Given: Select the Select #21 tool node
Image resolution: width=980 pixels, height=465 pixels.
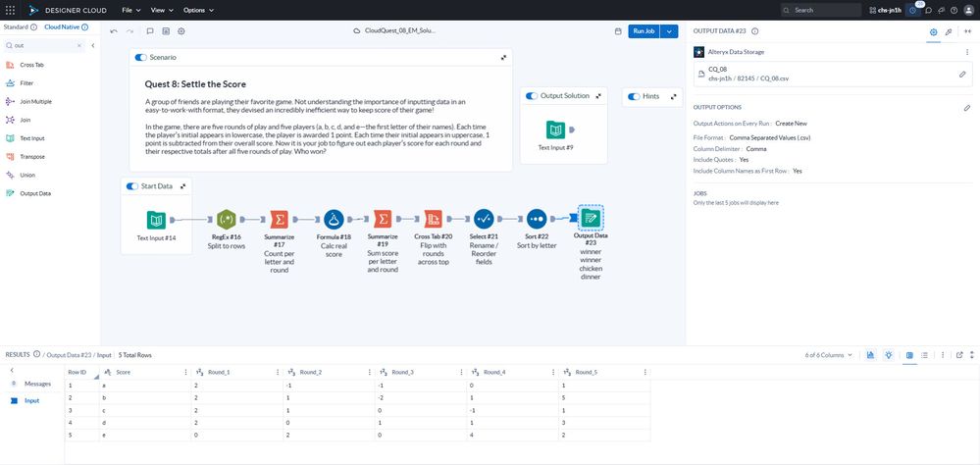Looking at the screenshot, I should tap(484, 220).
